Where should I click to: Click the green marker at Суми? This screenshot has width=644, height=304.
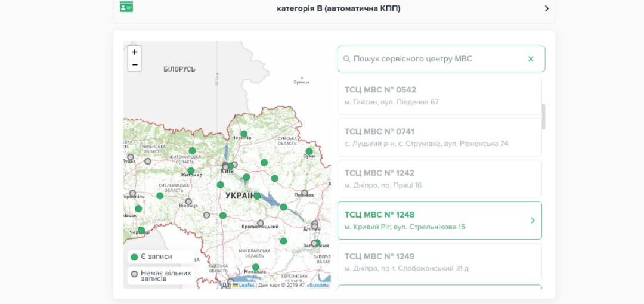click(309, 151)
